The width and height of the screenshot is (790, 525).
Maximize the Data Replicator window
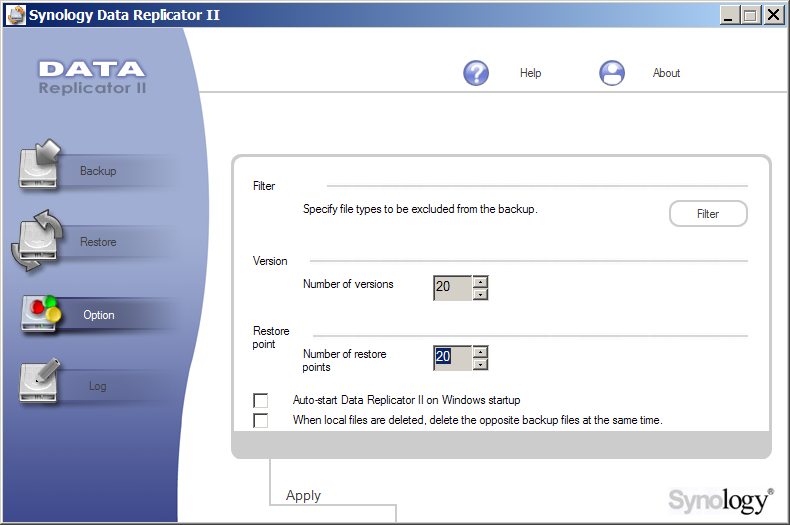click(x=750, y=15)
